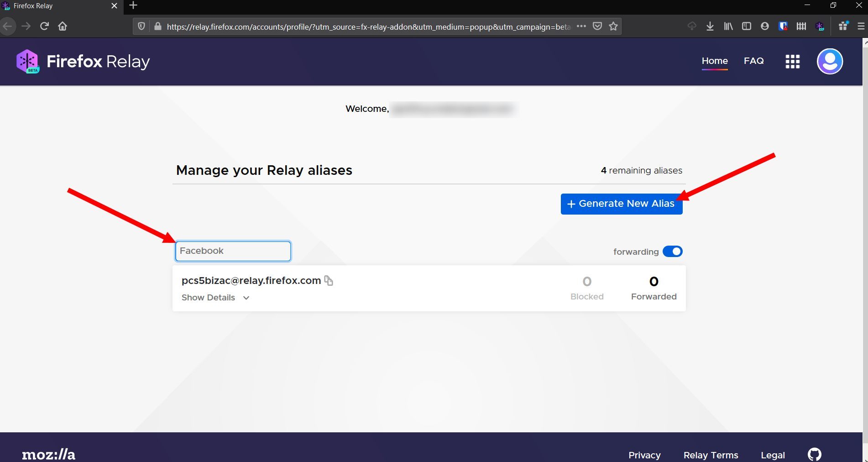Click the 0 Forwarded counter

(x=654, y=288)
